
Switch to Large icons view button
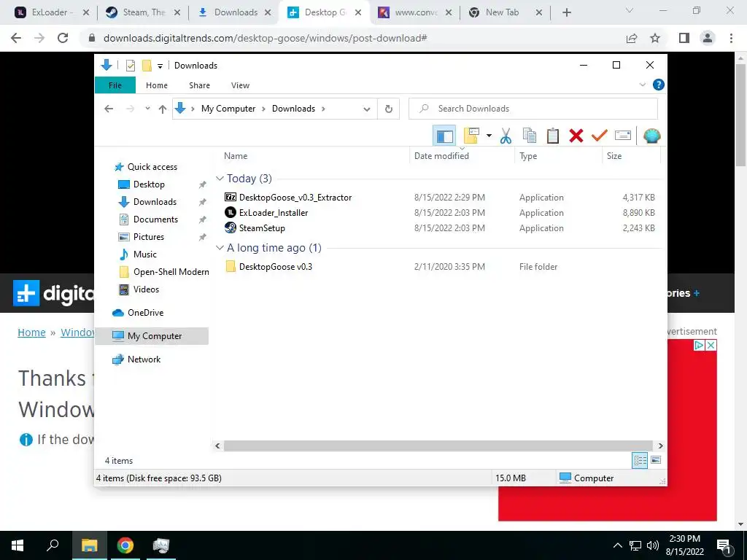(656, 460)
